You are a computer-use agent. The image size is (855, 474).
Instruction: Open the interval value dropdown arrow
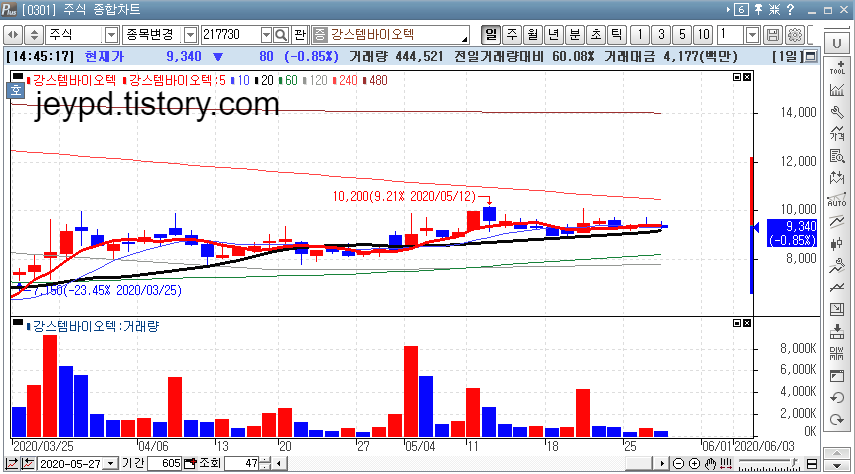(x=752, y=35)
